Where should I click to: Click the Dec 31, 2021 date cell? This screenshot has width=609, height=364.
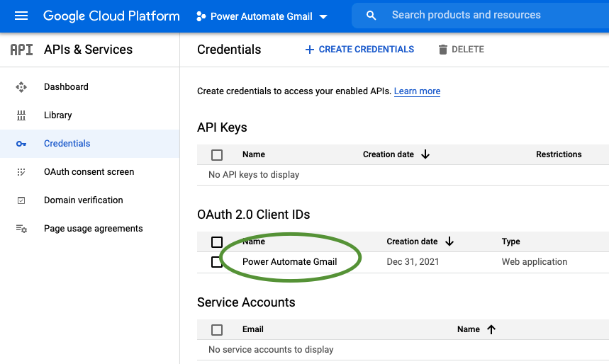pos(413,262)
